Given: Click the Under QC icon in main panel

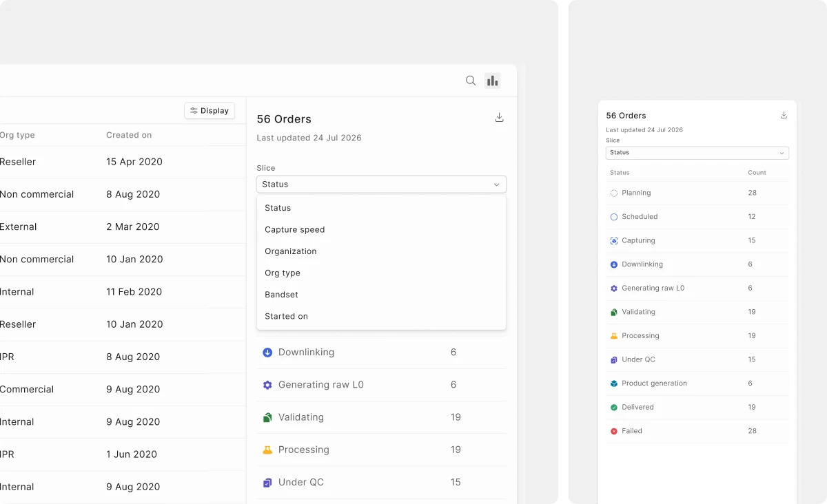Looking at the screenshot, I should click(x=267, y=483).
